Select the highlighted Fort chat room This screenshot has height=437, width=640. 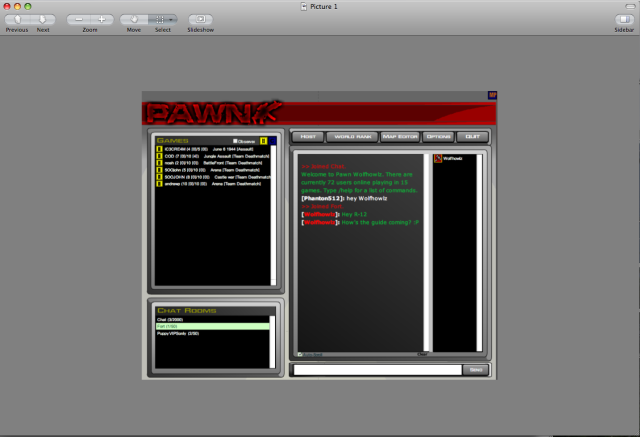point(213,326)
